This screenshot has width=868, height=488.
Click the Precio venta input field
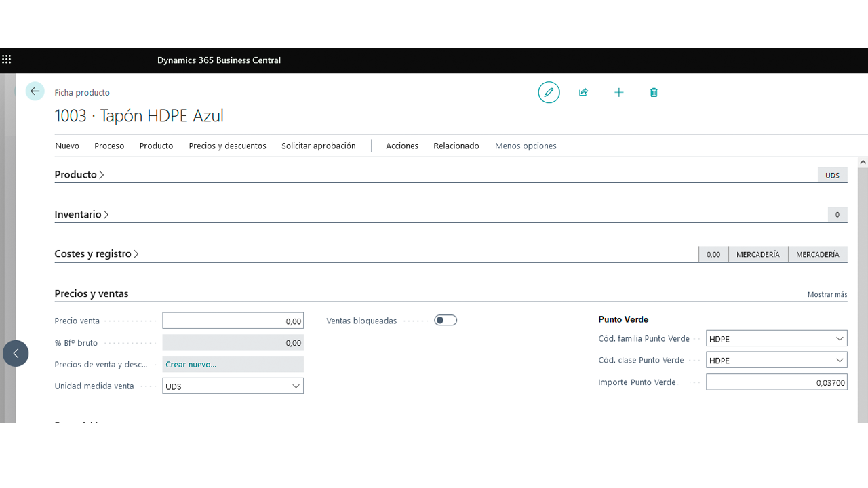tap(233, 321)
